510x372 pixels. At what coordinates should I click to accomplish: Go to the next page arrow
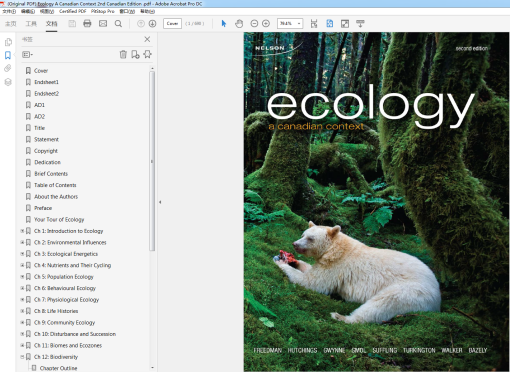tap(152, 24)
